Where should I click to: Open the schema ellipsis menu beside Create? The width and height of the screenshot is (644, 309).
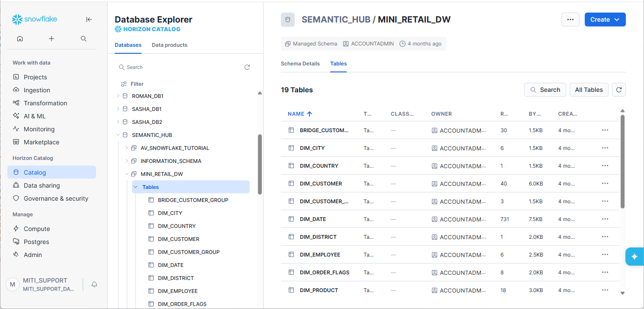pos(570,20)
